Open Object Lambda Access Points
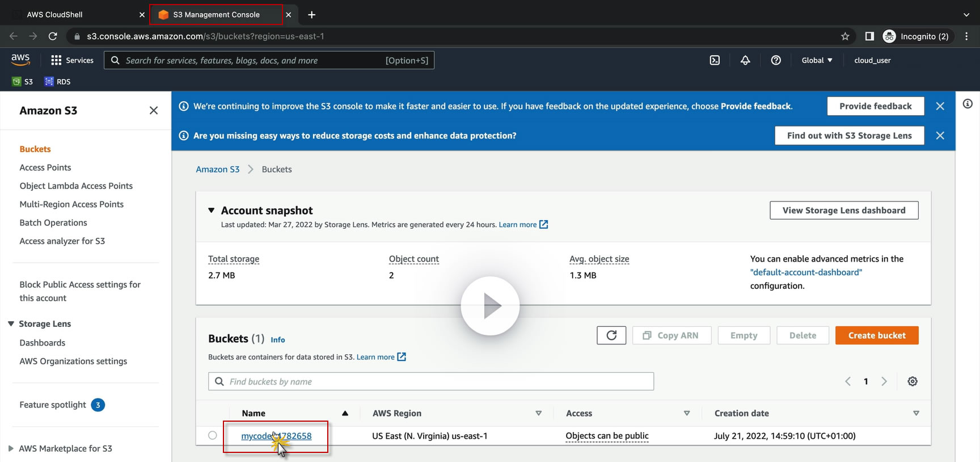980x462 pixels. pyautogui.click(x=76, y=186)
